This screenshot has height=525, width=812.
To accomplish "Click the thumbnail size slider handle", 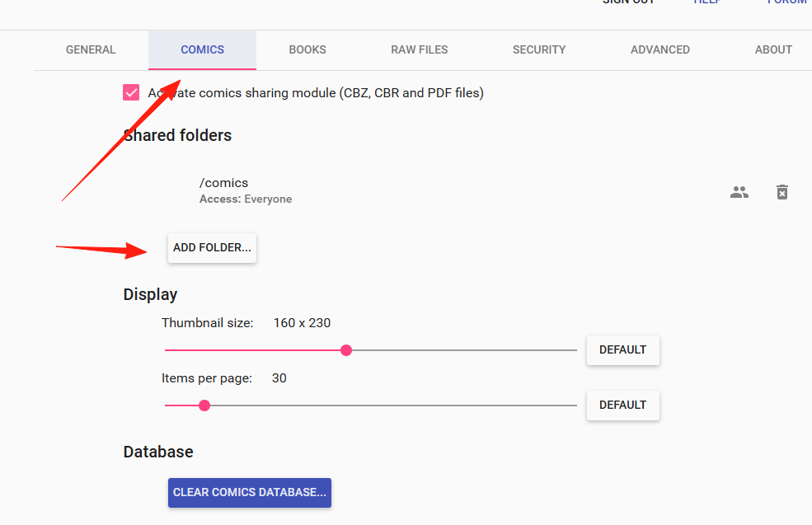I will tap(346, 350).
